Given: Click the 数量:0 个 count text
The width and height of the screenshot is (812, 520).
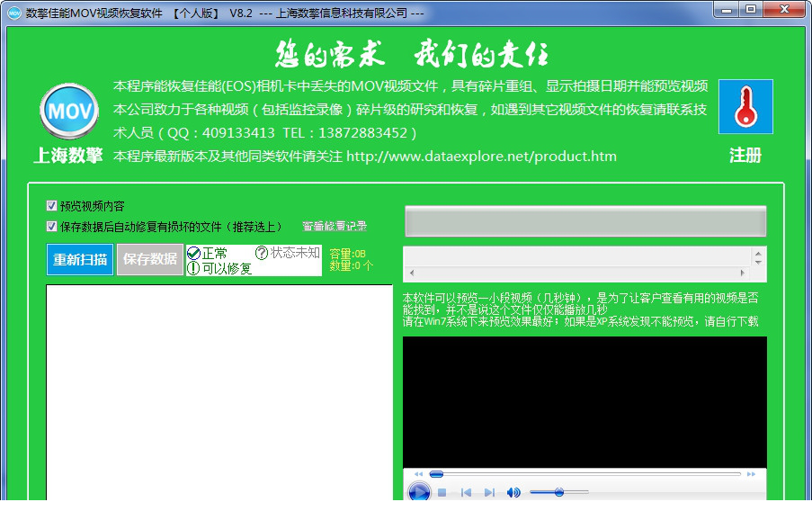Looking at the screenshot, I should coord(351,265).
